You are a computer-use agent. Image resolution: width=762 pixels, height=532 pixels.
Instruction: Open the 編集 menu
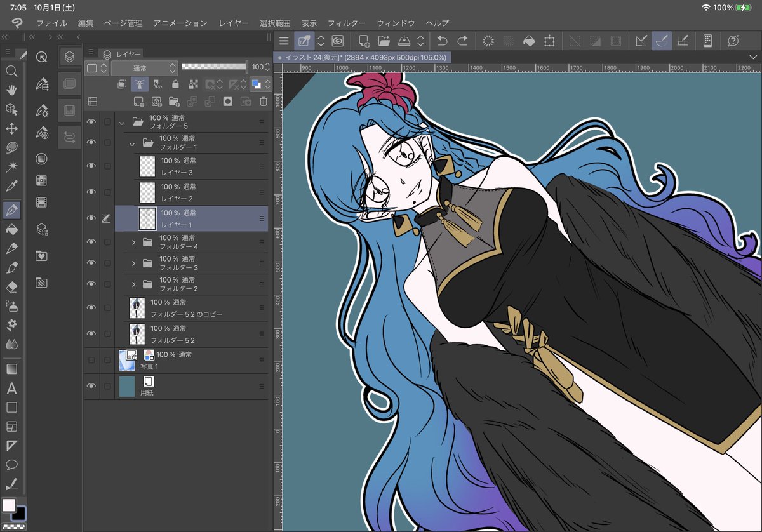coord(86,23)
